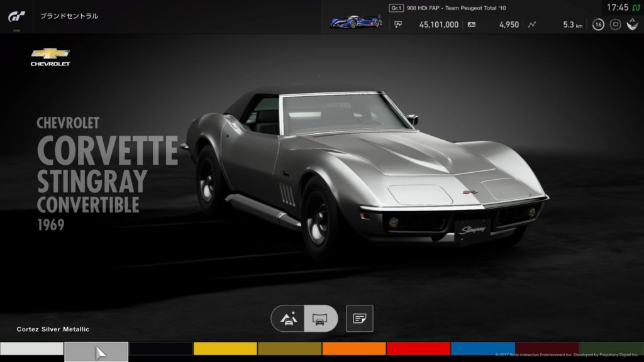Click the 5.3 km distance value
Image resolution: width=644 pixels, height=362 pixels.
[x=572, y=25]
